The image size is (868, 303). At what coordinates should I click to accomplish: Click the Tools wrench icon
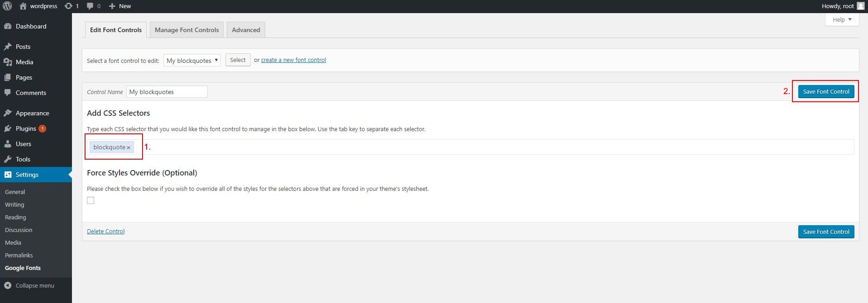pos(8,159)
